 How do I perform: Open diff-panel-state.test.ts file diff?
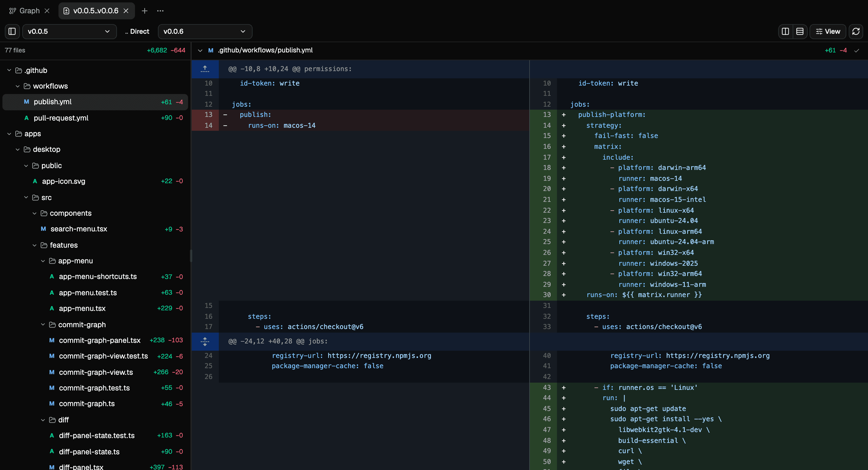(95, 436)
